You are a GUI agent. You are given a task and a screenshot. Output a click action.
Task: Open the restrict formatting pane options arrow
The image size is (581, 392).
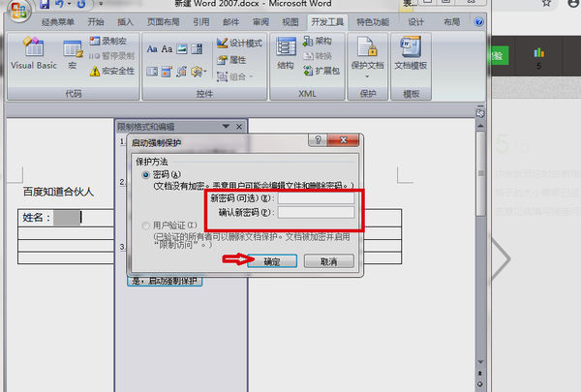click(x=226, y=127)
